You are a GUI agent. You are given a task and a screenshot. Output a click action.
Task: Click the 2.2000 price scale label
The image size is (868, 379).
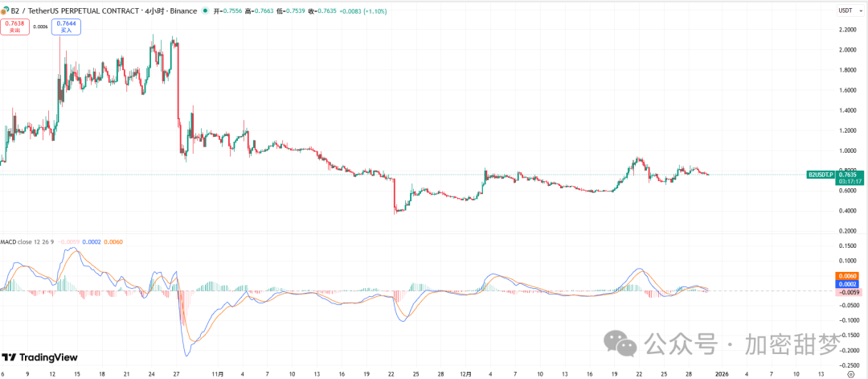click(845, 30)
